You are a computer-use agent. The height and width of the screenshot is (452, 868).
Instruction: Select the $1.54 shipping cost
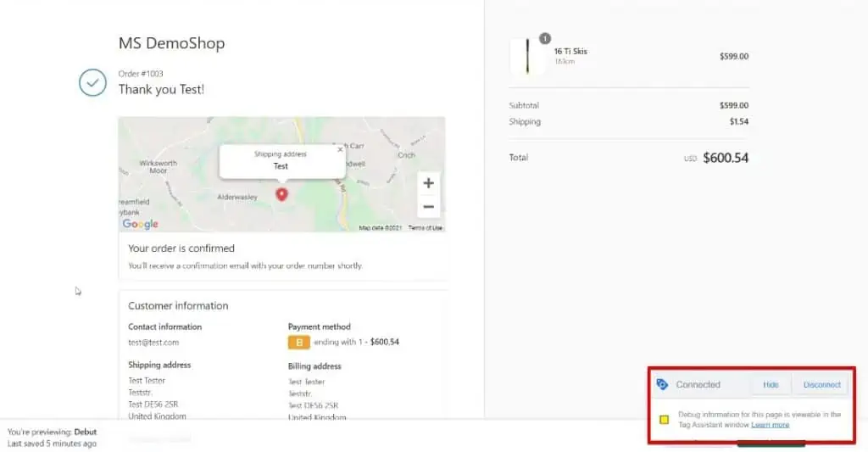[x=738, y=121]
